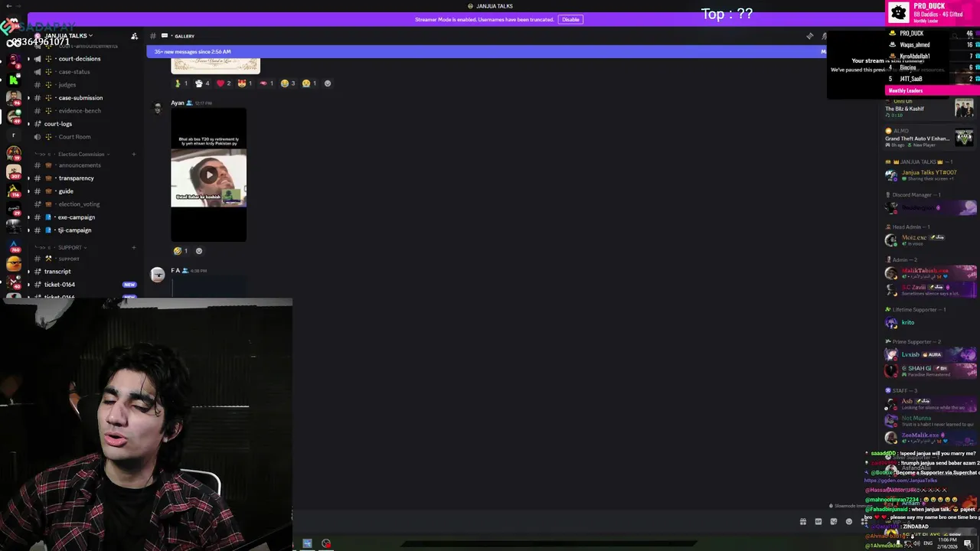This screenshot has width=980, height=551.
Task: Open the green K server icon
Action: coord(13,80)
